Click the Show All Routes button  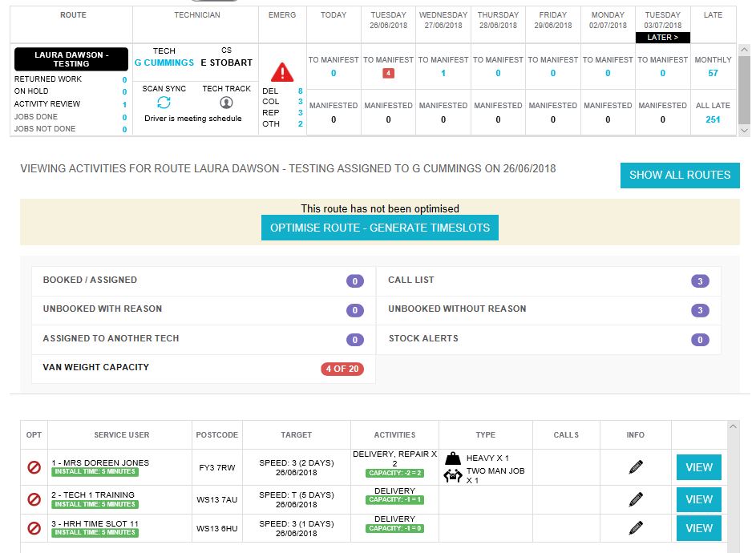point(680,175)
